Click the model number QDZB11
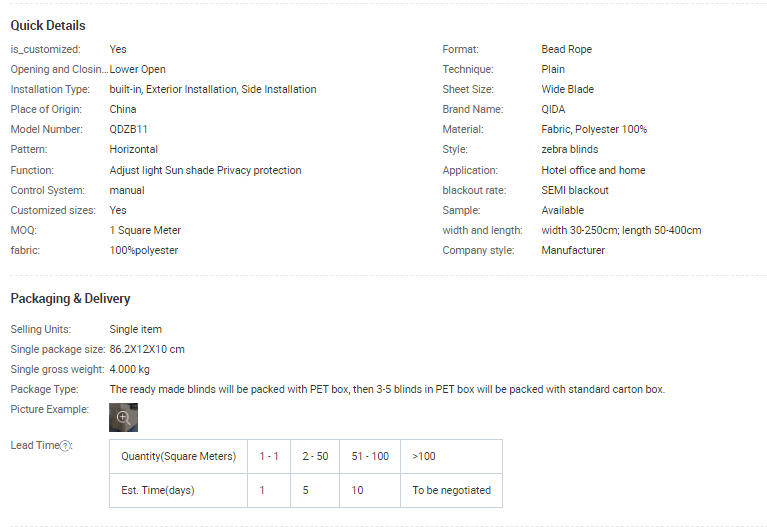Screen dimensions: 767x527 (129, 130)
